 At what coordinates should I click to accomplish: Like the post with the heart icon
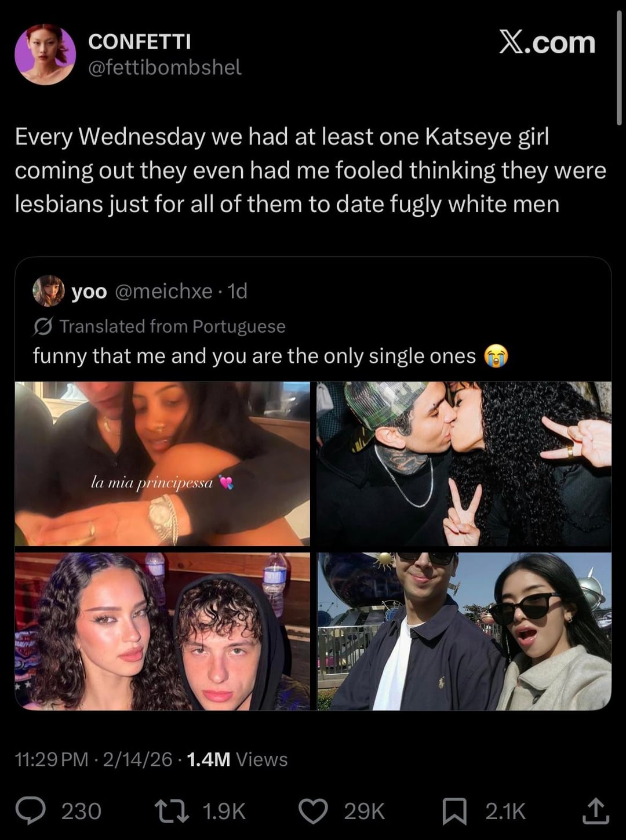coord(313,811)
